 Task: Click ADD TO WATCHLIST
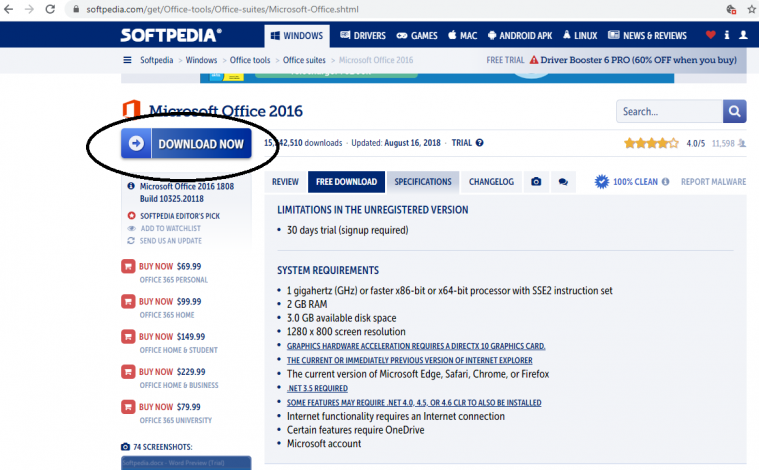(170, 228)
